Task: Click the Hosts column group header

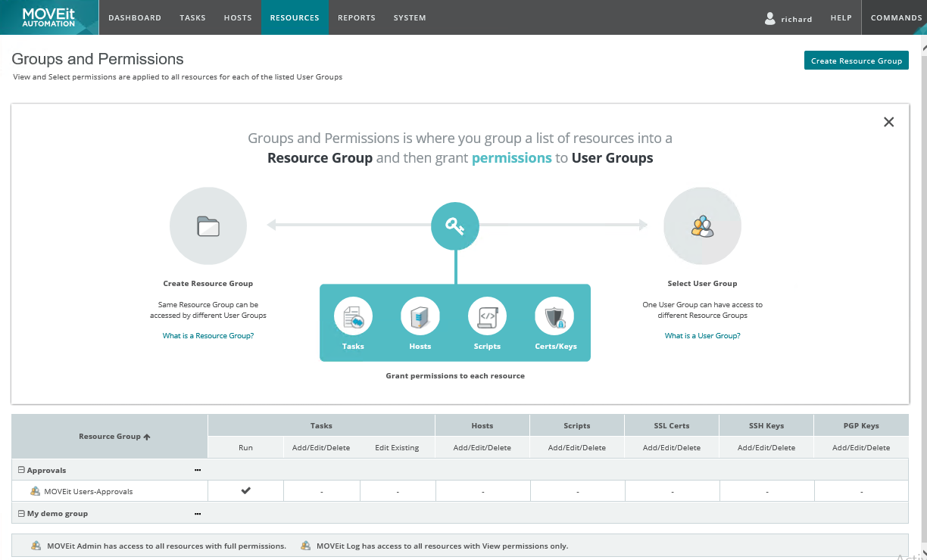Action: click(482, 425)
